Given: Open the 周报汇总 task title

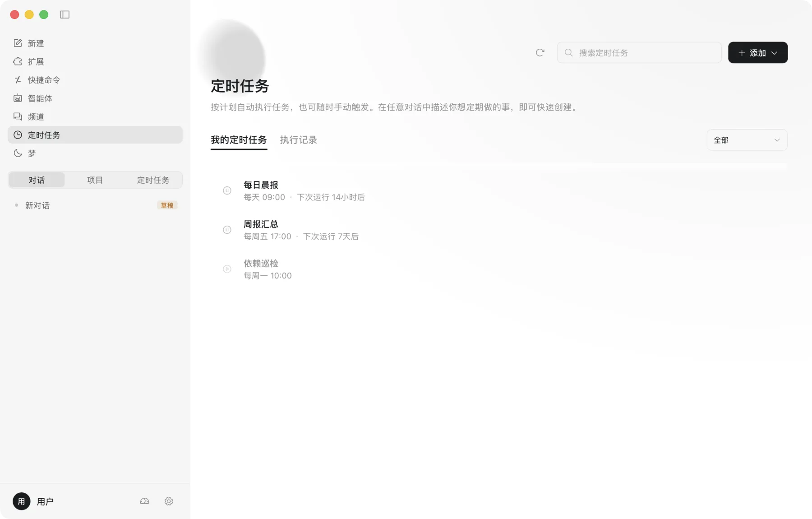Looking at the screenshot, I should tap(261, 224).
